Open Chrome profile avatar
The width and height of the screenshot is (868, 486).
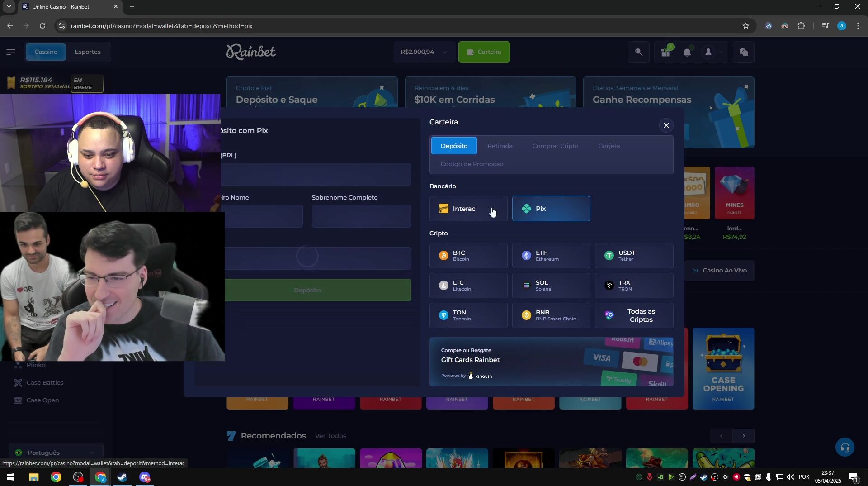tap(841, 26)
